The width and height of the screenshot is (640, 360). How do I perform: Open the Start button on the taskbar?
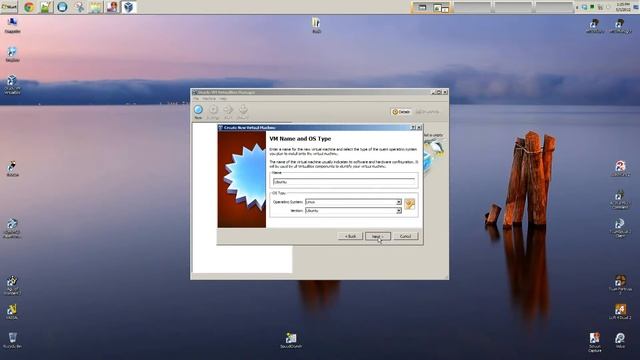coord(9,7)
